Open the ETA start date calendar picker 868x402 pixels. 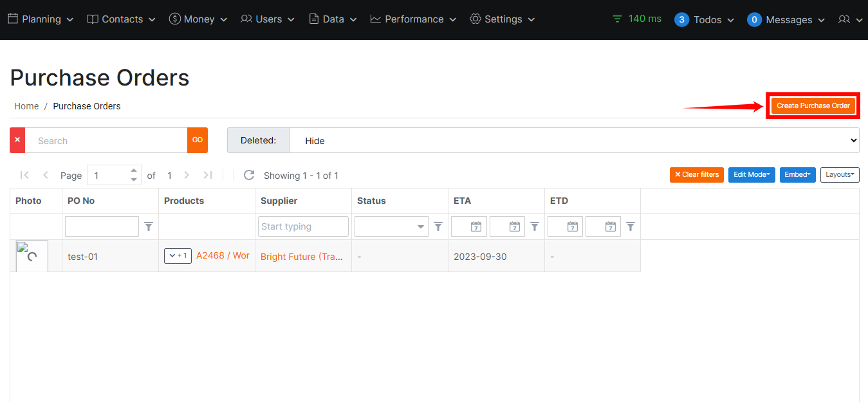(469, 226)
